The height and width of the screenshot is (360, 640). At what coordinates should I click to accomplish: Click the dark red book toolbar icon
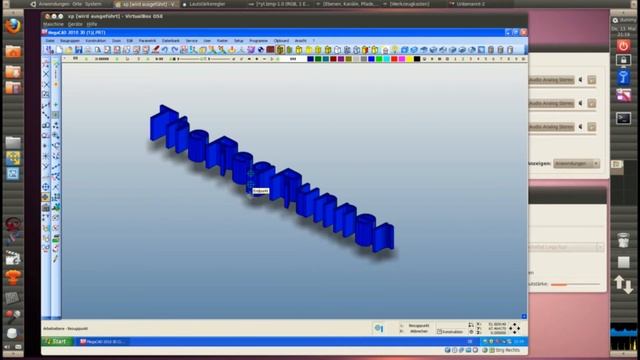(x=270, y=50)
